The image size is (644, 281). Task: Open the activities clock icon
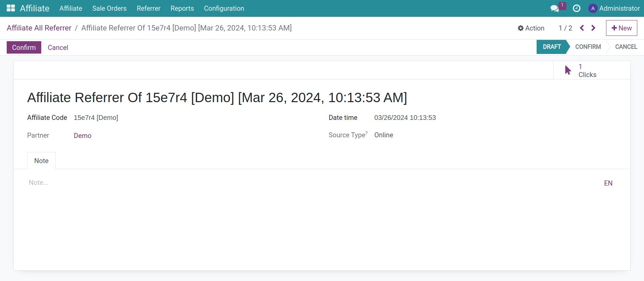[x=577, y=8]
